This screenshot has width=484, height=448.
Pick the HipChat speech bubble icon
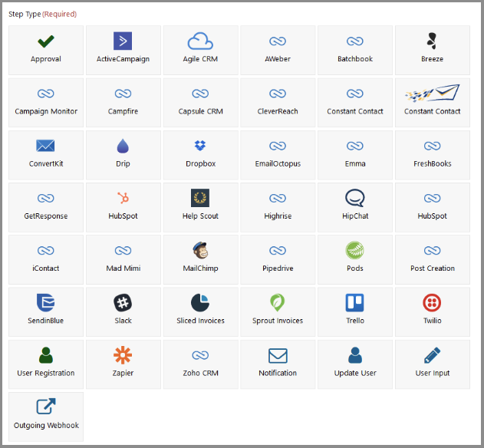click(x=355, y=198)
